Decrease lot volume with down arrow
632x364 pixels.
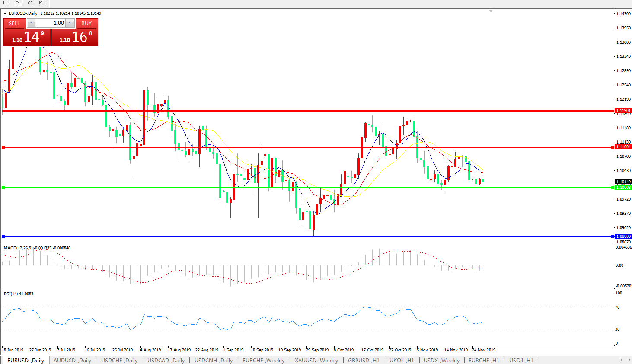pyautogui.click(x=32, y=23)
